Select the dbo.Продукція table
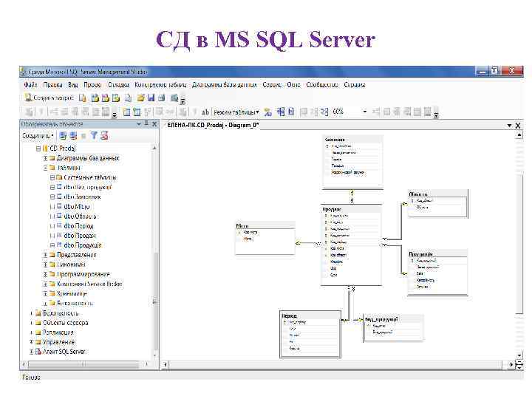This screenshot has height=399, width=532. click(83, 245)
